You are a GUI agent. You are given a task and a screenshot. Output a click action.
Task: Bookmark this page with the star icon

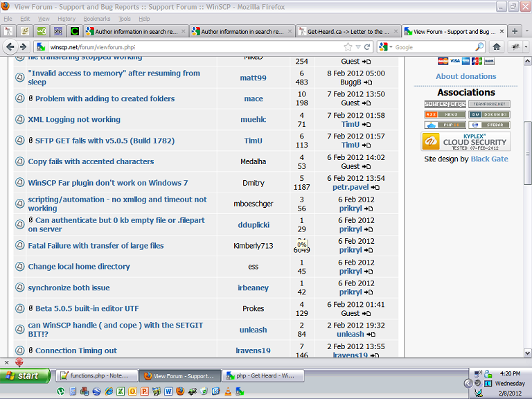(x=348, y=47)
